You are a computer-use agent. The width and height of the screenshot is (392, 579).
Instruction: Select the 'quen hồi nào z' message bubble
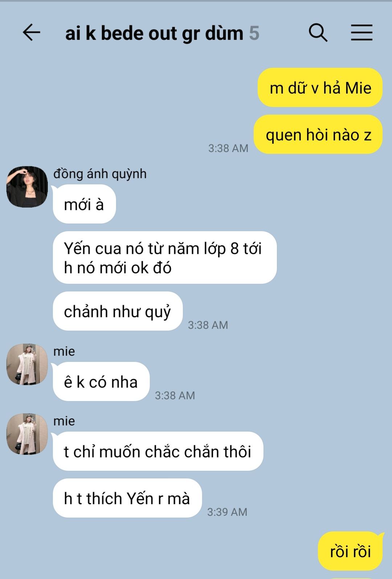tap(318, 135)
